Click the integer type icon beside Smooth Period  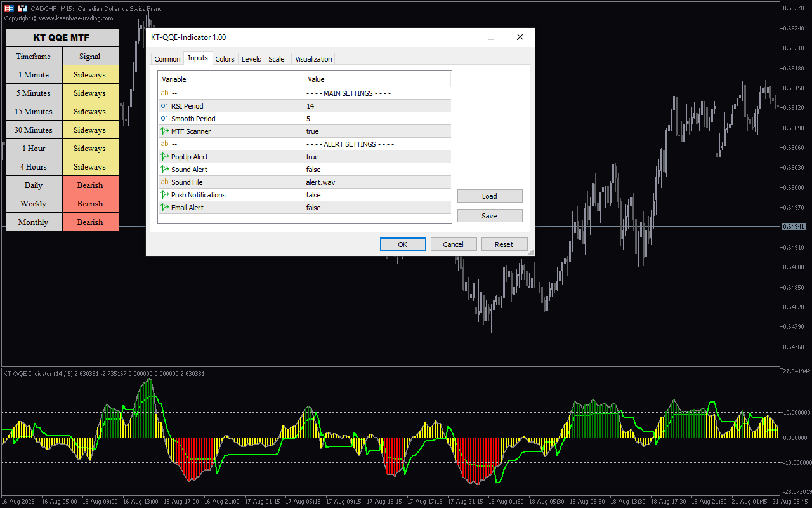click(x=165, y=119)
